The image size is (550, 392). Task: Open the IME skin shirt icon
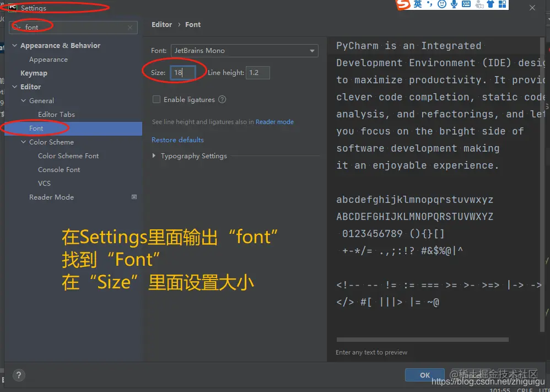pos(490,4)
